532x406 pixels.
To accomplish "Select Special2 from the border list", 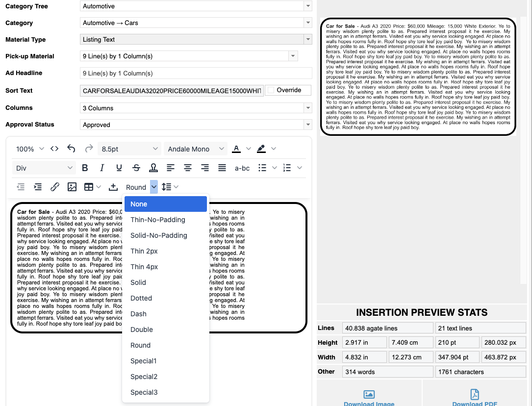I will coord(144,377).
